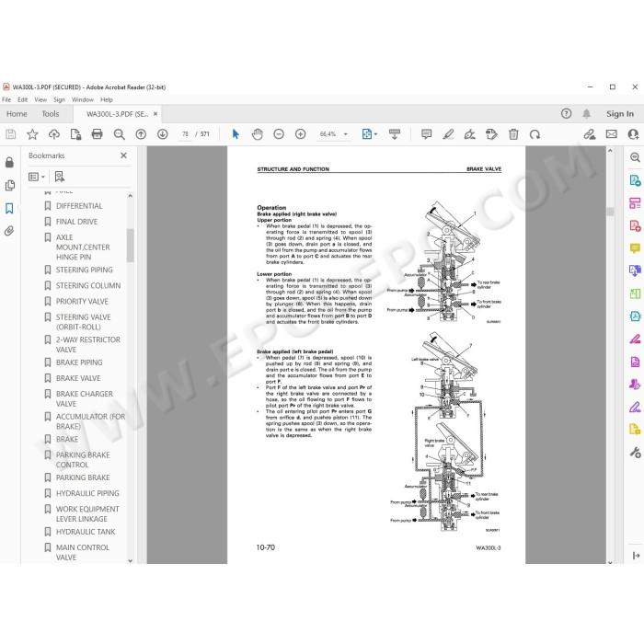Switch to the Home tab
This screenshot has width=644, height=644.
coord(17,114)
